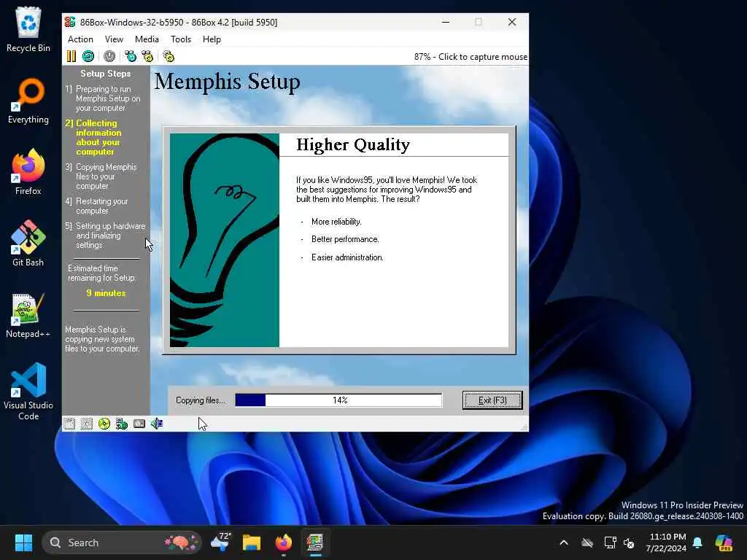This screenshot has width=747, height=560.
Task: Click the Exit (F3) setup button
Action: pos(492,400)
